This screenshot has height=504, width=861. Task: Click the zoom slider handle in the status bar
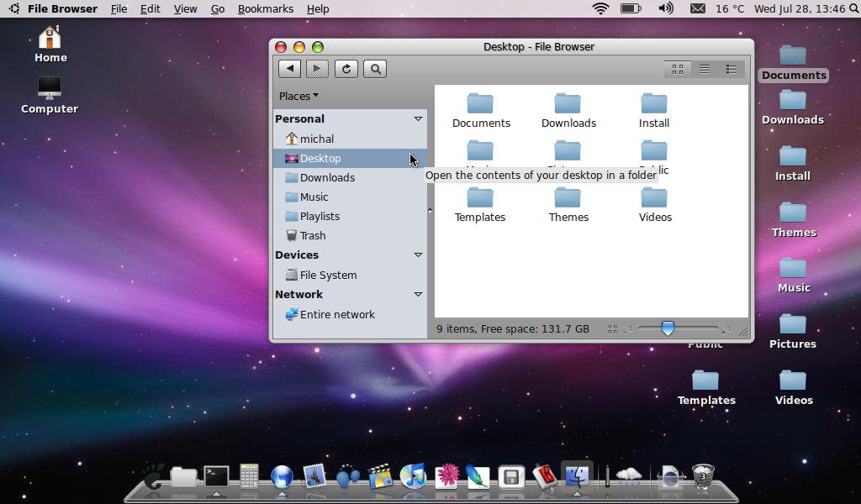pos(668,328)
